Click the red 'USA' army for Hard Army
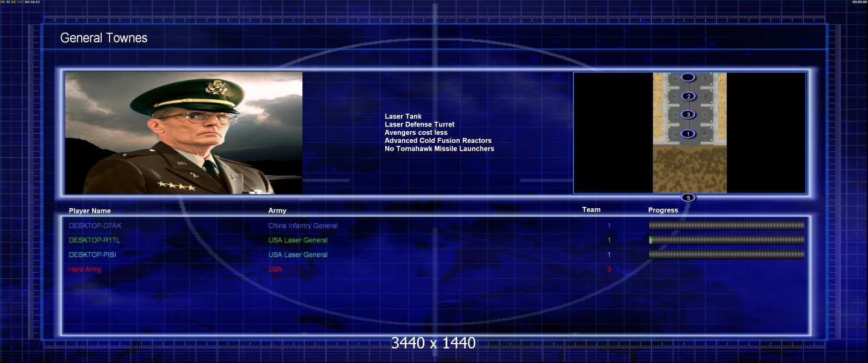This screenshot has height=363, width=868. [275, 269]
